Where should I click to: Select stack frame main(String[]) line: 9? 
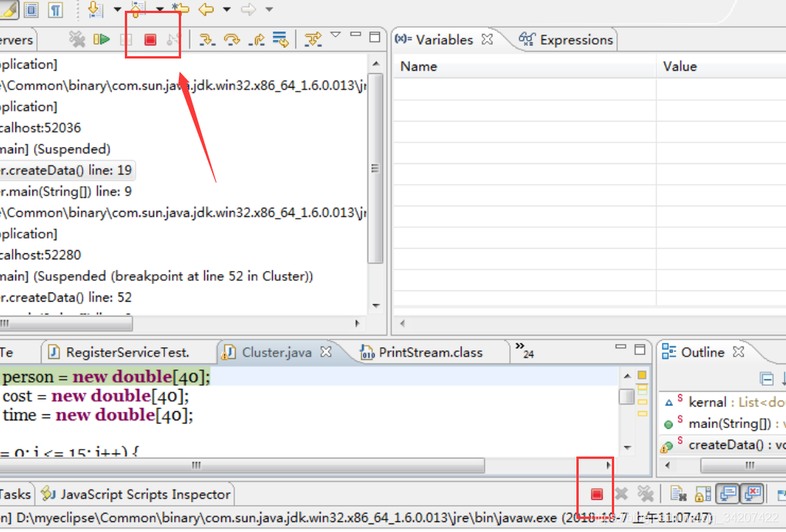(x=65, y=192)
